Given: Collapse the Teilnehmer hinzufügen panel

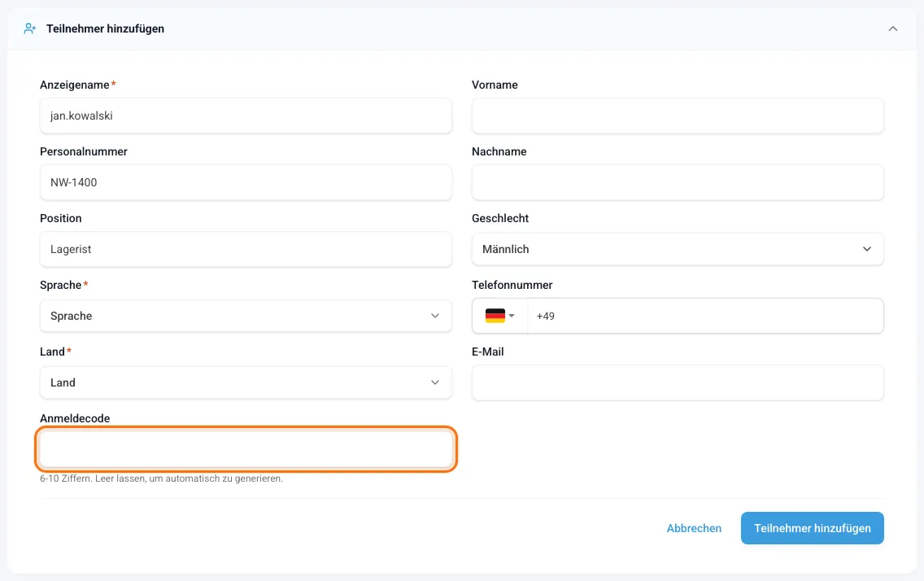Looking at the screenshot, I should (x=893, y=28).
